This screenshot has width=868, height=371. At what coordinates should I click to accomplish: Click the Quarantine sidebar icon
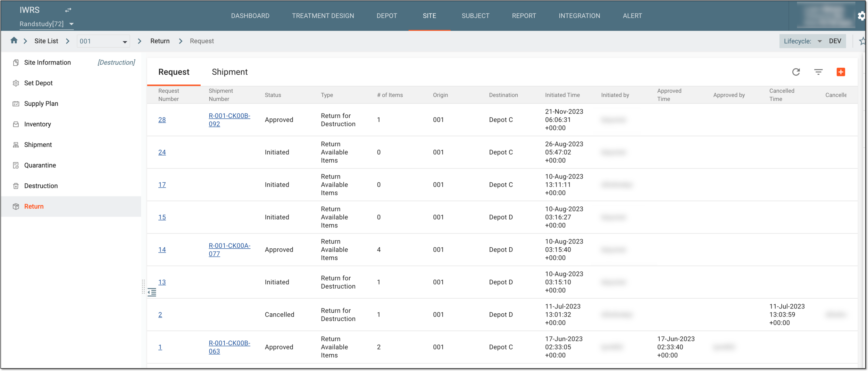coord(16,165)
